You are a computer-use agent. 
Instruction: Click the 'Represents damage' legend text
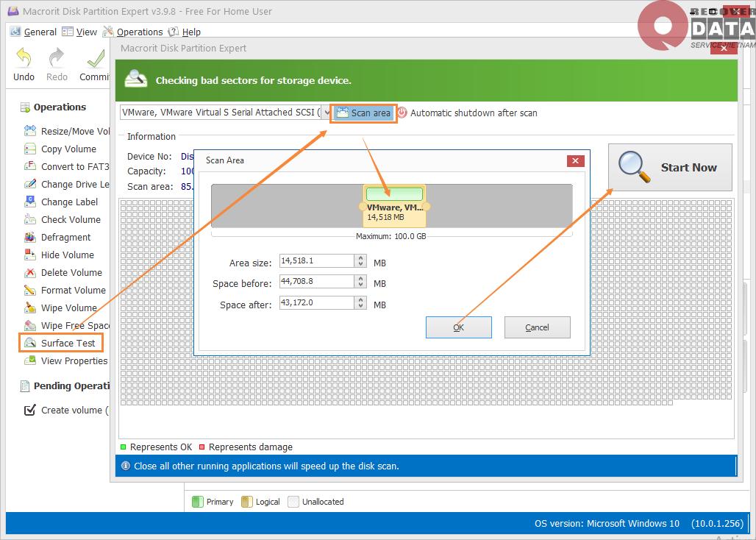pos(250,447)
